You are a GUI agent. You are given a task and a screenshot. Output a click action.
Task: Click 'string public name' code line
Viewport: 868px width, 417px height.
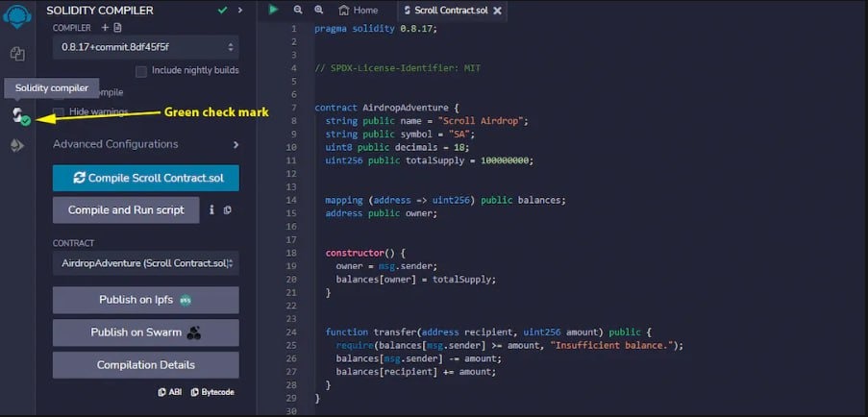click(428, 121)
